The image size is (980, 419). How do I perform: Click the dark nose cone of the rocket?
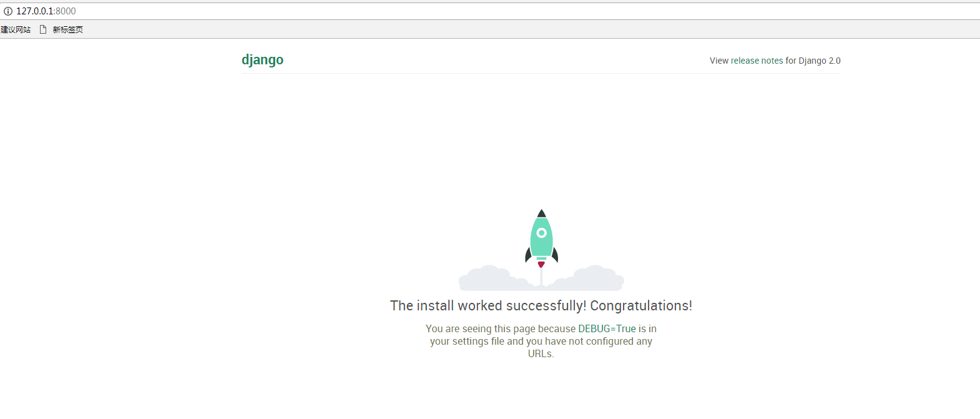pos(542,214)
